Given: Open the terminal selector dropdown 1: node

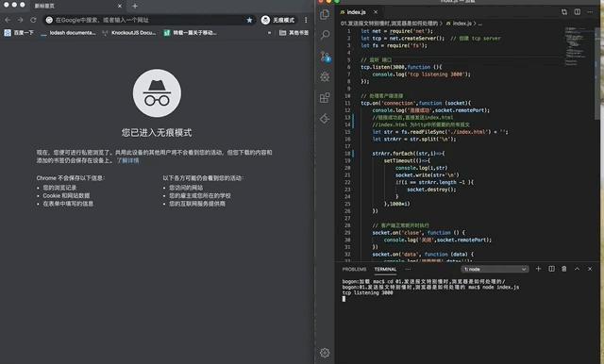Looking at the screenshot, I should point(495,270).
